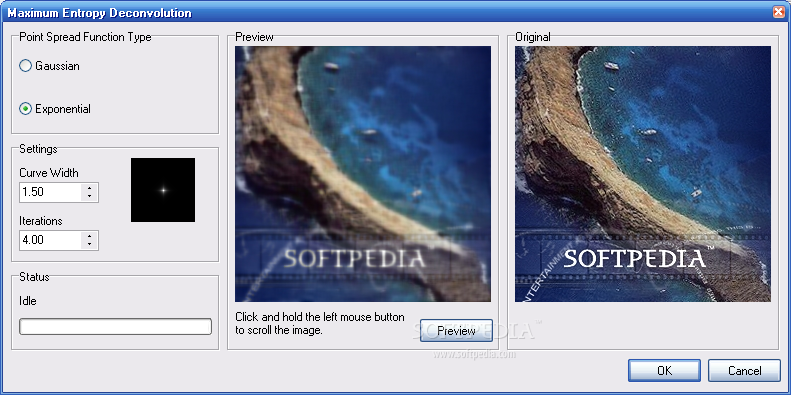Click the point spread function thumbnail
791x395 pixels.
click(163, 190)
